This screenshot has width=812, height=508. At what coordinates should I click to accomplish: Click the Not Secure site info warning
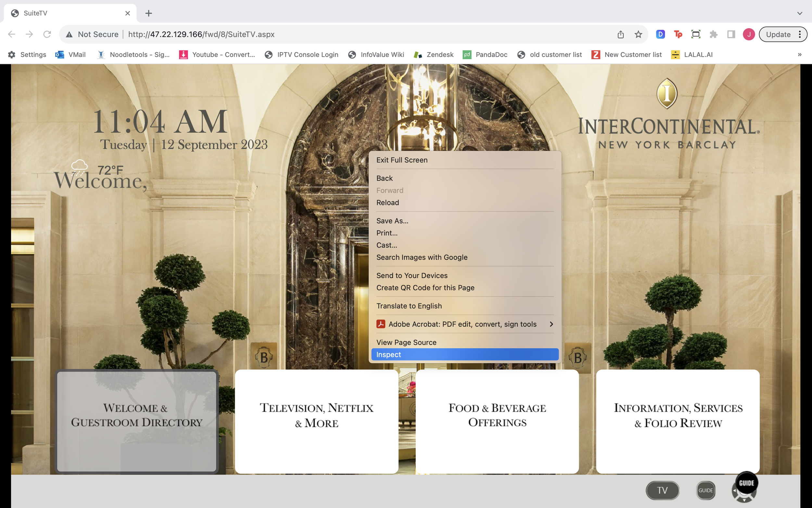pyautogui.click(x=93, y=34)
